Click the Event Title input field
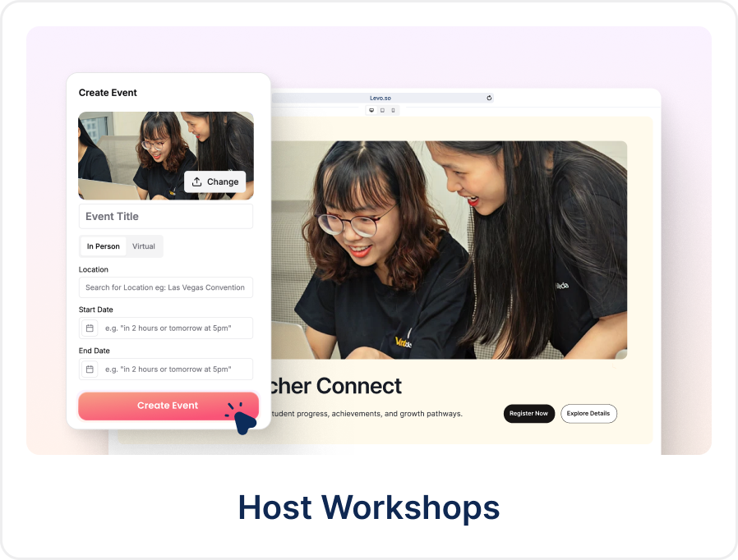 [165, 216]
